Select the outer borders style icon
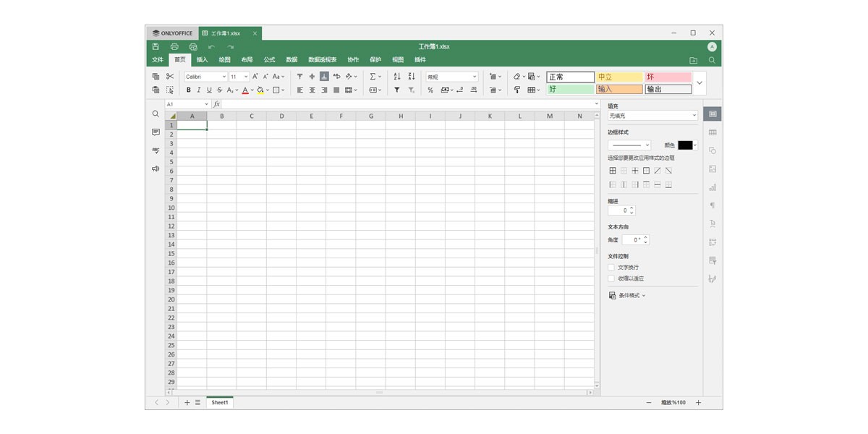 coord(646,170)
